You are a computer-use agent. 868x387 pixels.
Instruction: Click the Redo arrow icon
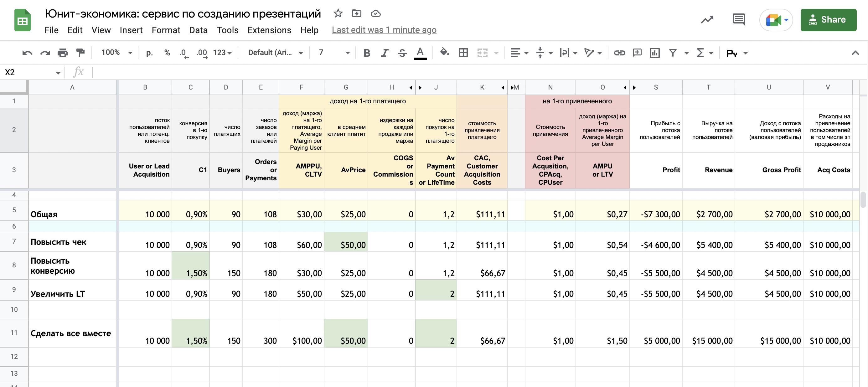point(45,53)
